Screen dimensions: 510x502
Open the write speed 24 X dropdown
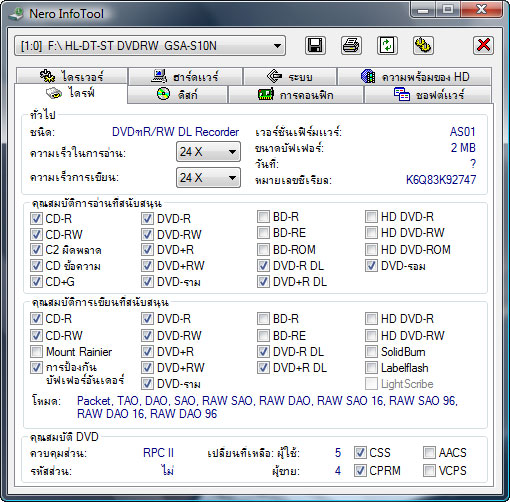(x=208, y=178)
